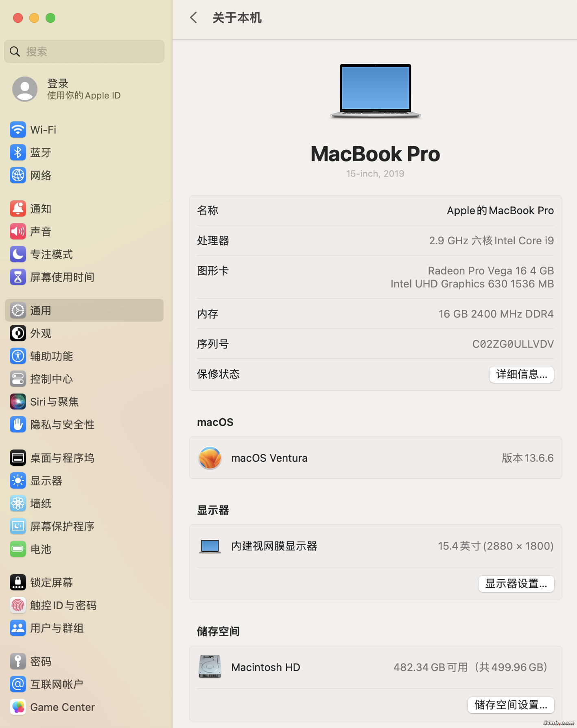
Task: Open 桌面与程序坞 sidebar item
Action: [62, 458]
